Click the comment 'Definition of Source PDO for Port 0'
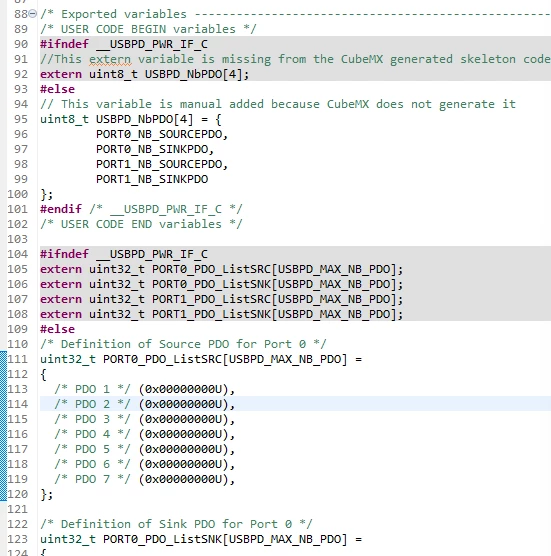This screenshot has width=551, height=556. pos(183,344)
